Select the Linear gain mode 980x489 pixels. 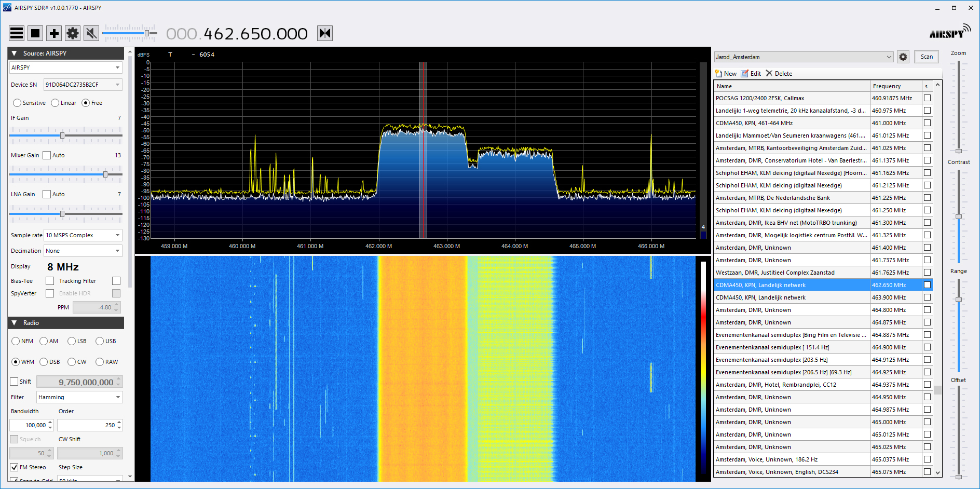coord(55,103)
